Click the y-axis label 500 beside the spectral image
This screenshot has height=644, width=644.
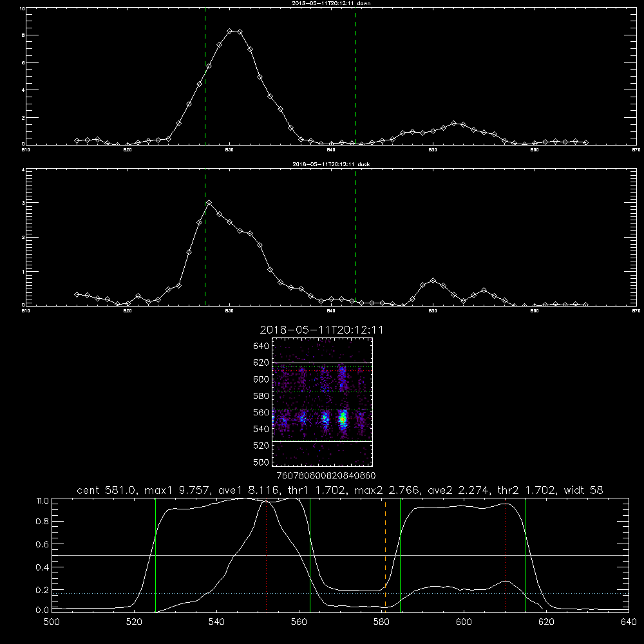(261, 462)
